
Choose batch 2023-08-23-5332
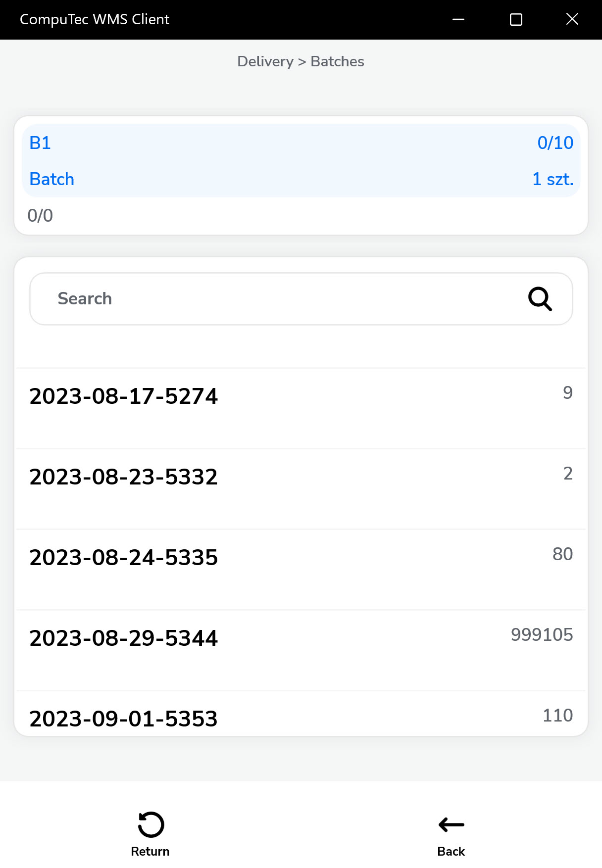click(x=124, y=477)
